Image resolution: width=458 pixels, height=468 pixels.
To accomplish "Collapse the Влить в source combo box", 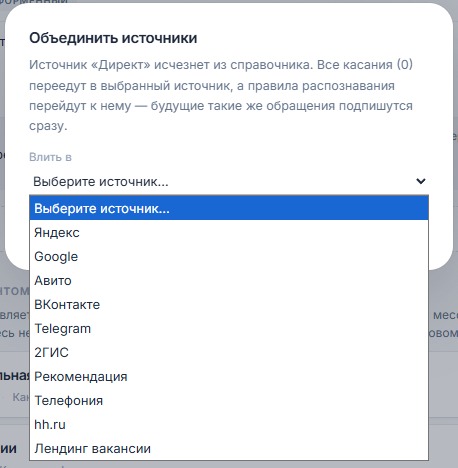I will click(x=229, y=181).
